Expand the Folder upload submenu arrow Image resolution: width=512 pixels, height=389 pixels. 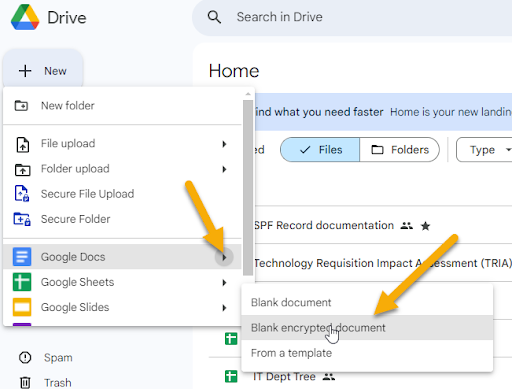tap(224, 169)
